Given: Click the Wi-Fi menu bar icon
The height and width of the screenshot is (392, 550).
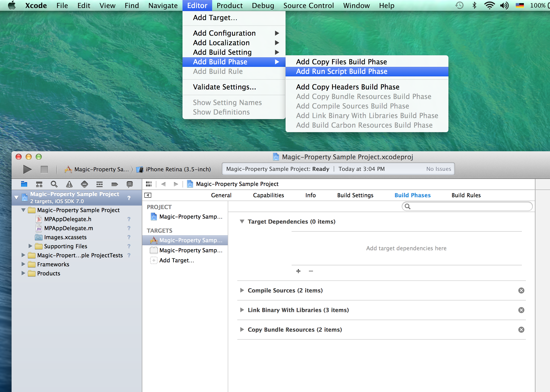Looking at the screenshot, I should coord(489,5).
